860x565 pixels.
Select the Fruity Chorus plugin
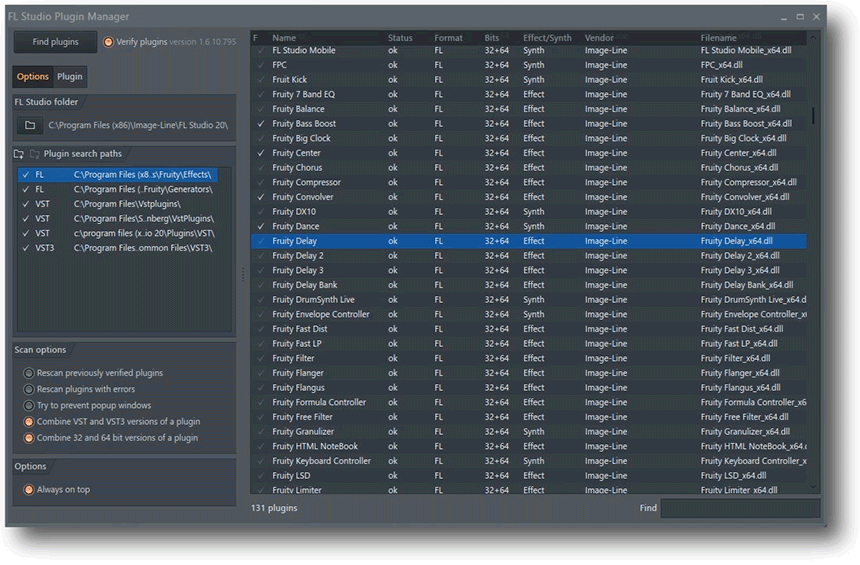[529, 168]
